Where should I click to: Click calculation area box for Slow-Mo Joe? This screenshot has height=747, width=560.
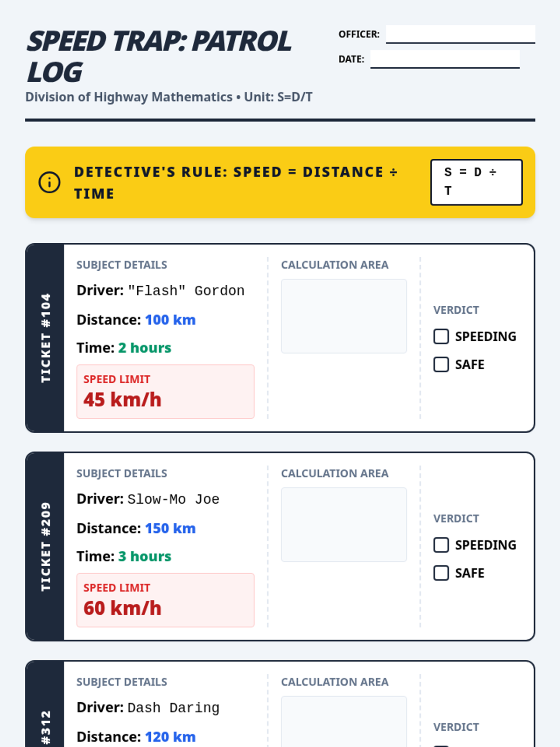[344, 525]
